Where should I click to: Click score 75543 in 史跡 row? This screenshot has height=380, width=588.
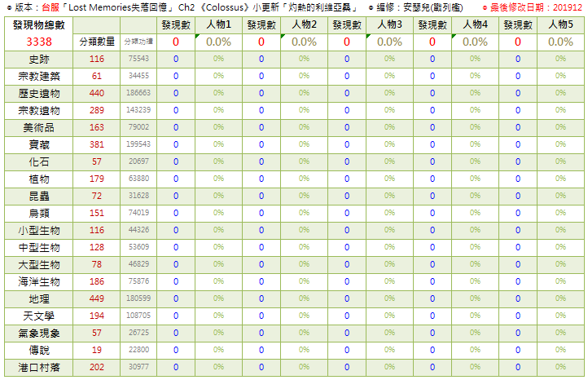pyautogui.click(x=138, y=59)
